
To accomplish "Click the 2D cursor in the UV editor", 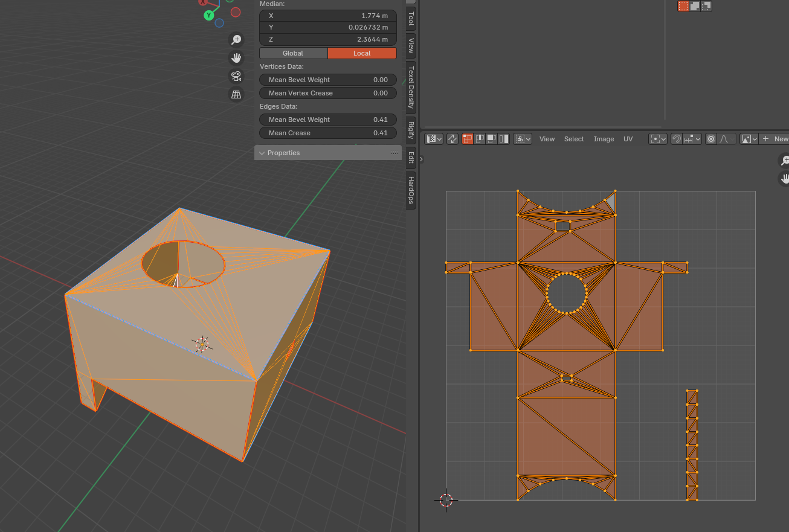I will (446, 500).
